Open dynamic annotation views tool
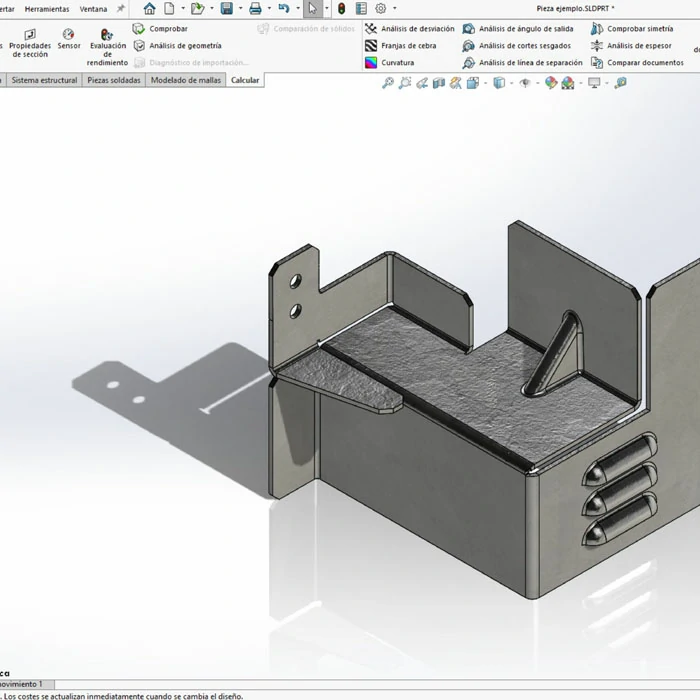 (456, 83)
